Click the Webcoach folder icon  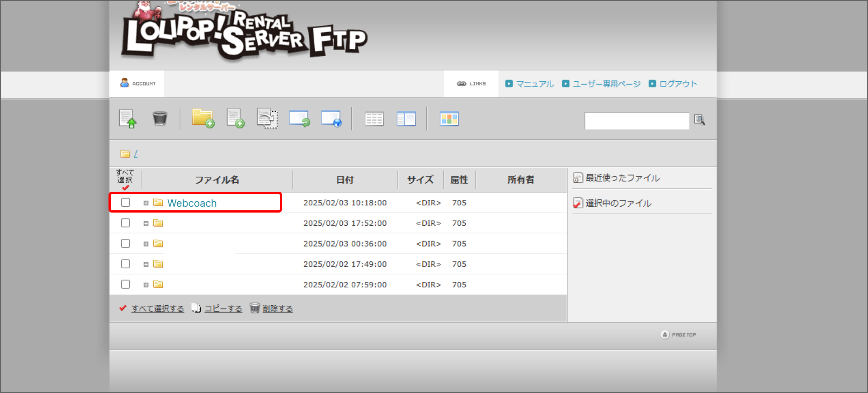[x=158, y=202]
